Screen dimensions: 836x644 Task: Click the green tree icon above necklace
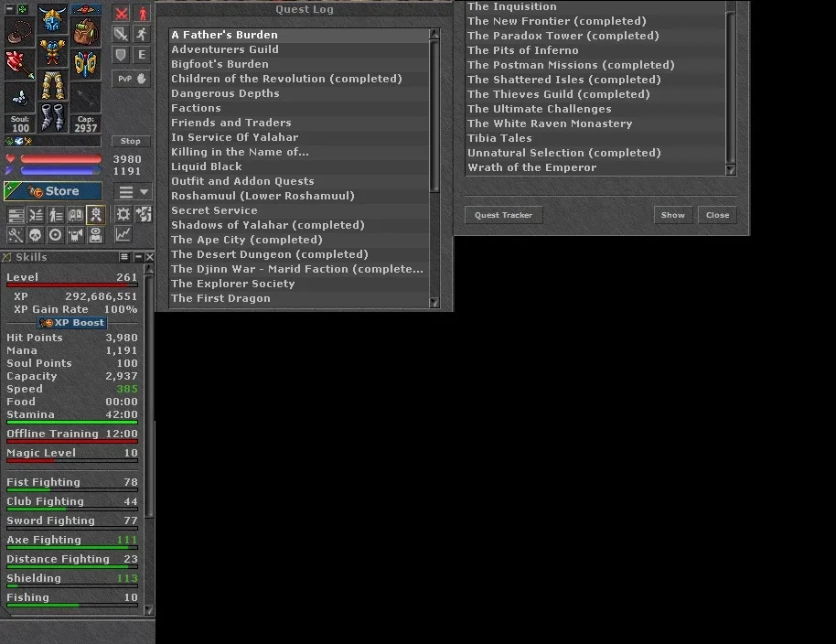tap(23, 9)
